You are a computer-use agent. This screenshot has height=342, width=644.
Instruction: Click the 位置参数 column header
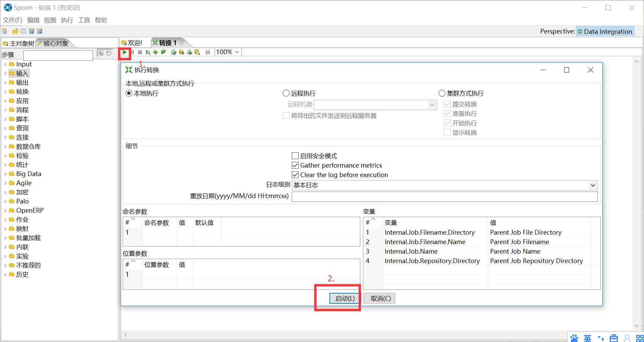pos(159,264)
